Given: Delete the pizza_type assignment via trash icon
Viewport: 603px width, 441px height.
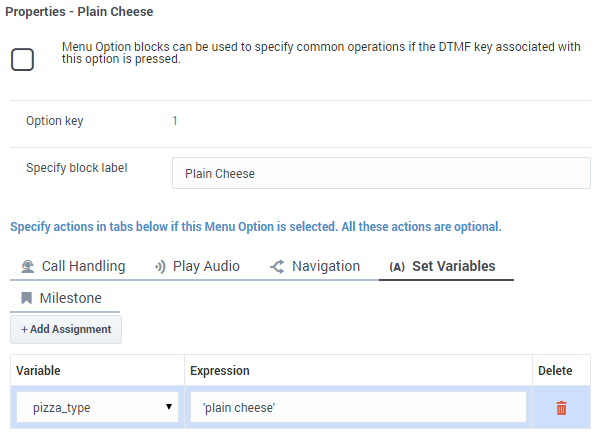Looking at the screenshot, I should point(561,408).
